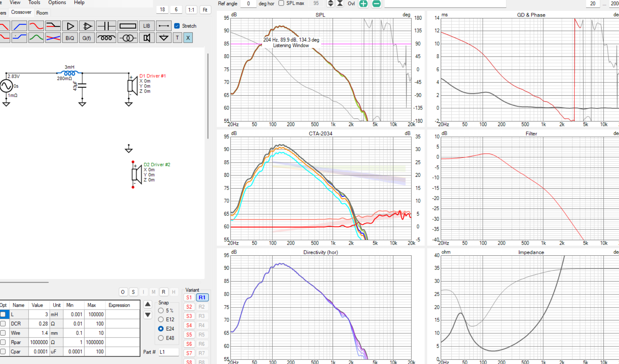Open the View menu
Screen dimensions: 619x364
tap(15, 2)
